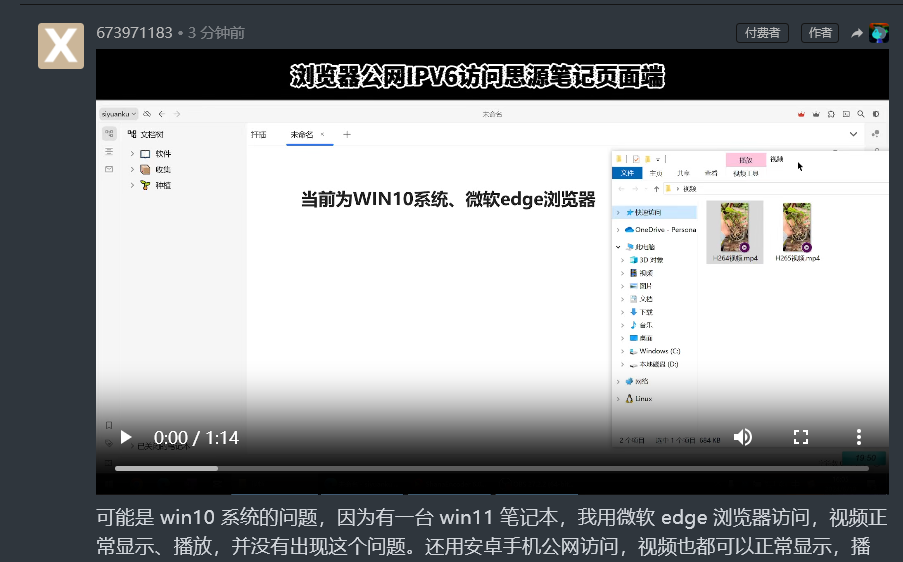903x562 pixels.
Task: Click the 0:00 / 1:14 time display
Action: (x=196, y=438)
